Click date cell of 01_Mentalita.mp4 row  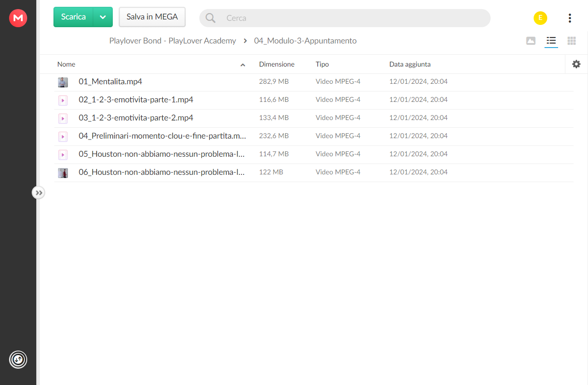(x=419, y=82)
